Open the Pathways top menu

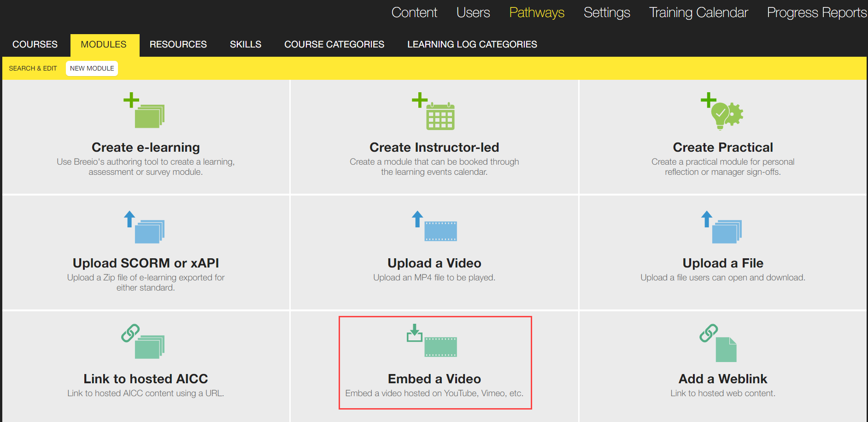tap(537, 12)
